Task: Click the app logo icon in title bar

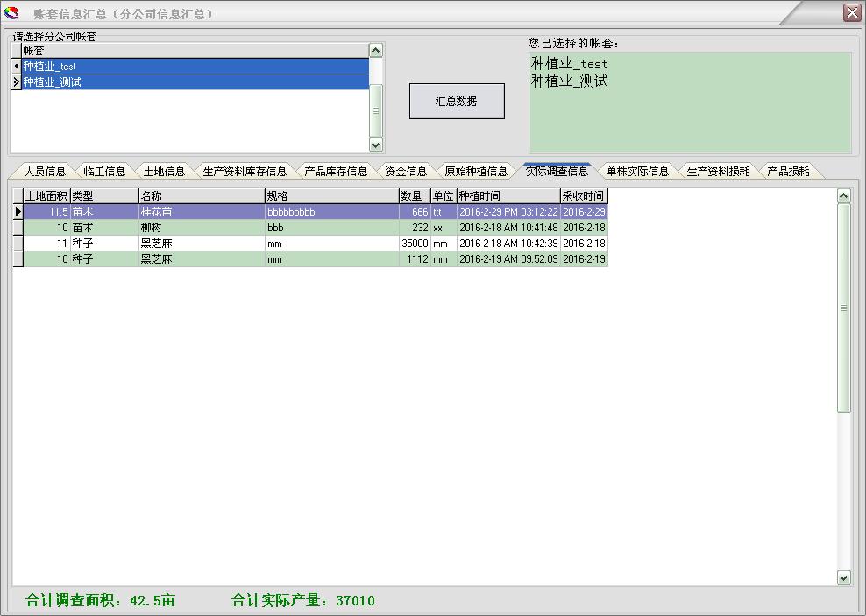Action: point(12,13)
